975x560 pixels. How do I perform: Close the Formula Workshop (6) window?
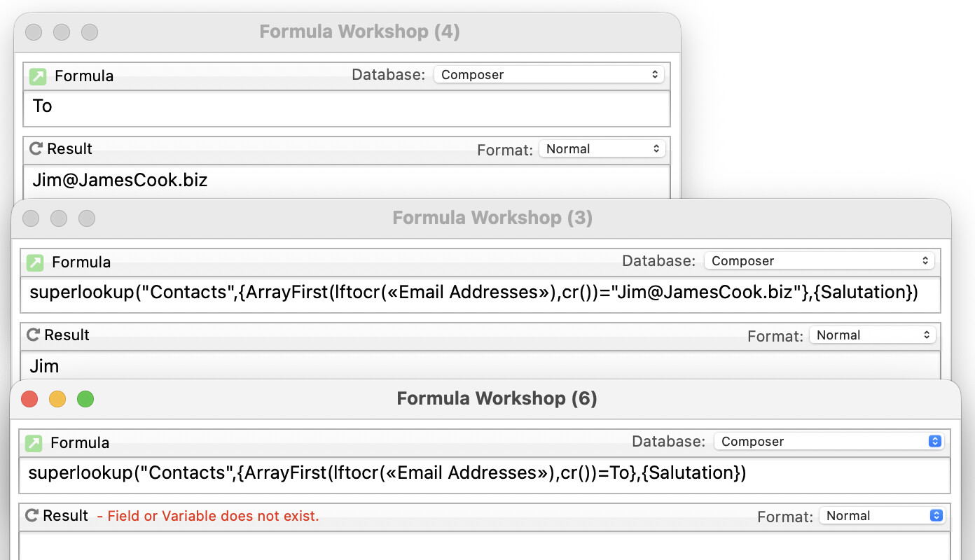click(x=29, y=399)
